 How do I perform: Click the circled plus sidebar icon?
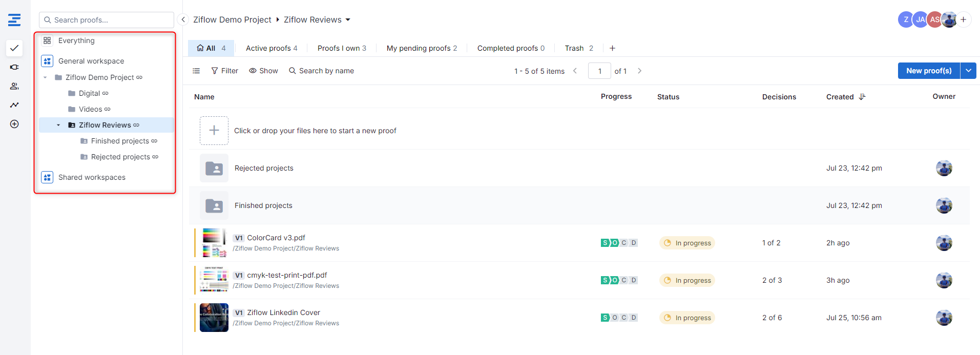tap(14, 124)
